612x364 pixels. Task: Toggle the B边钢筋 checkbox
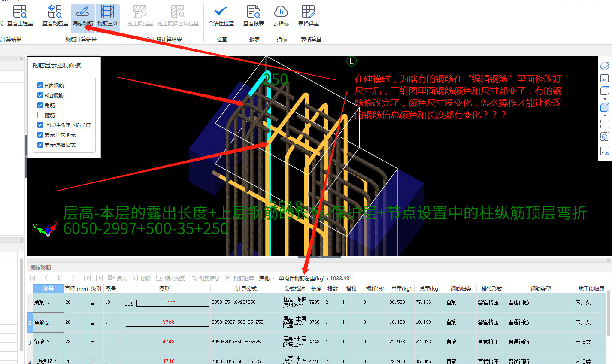click(40, 95)
